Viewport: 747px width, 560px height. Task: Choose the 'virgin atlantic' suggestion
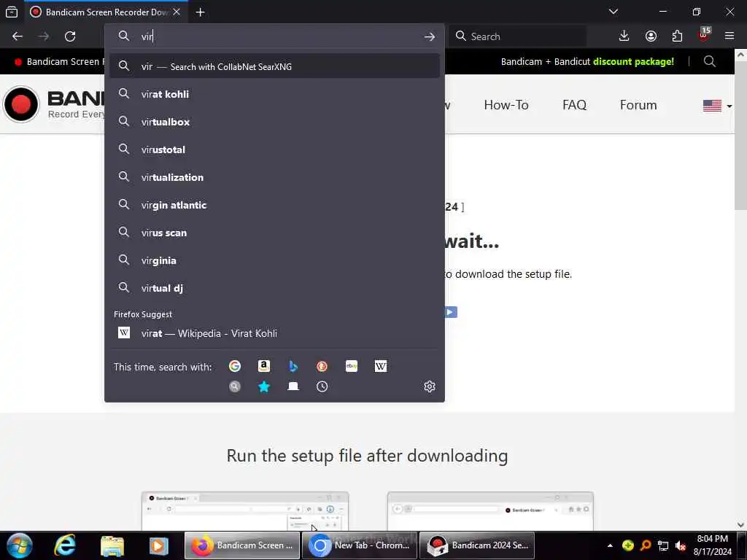coord(274,205)
